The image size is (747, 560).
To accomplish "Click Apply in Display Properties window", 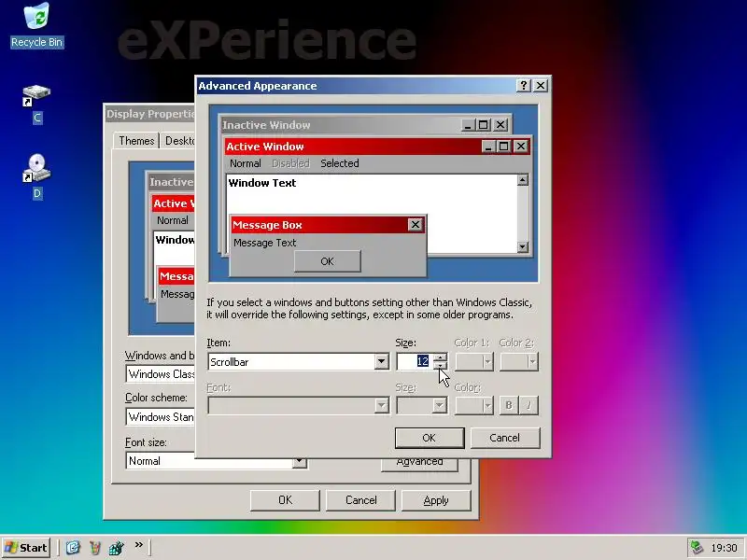I will (x=436, y=500).
